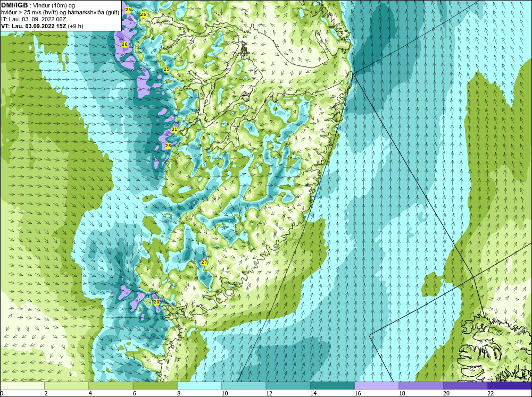Pick the 10–12 m/s turquoise legend swatch
Screen dimensions: 532x397
coord(244,386)
